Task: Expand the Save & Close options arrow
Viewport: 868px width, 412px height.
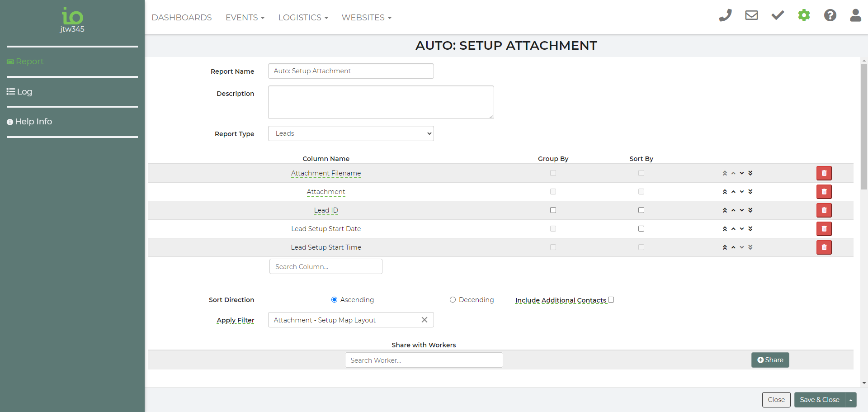Action: 851,400
